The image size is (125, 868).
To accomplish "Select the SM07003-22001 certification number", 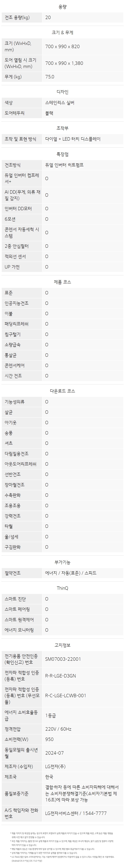I will pos(63,659).
